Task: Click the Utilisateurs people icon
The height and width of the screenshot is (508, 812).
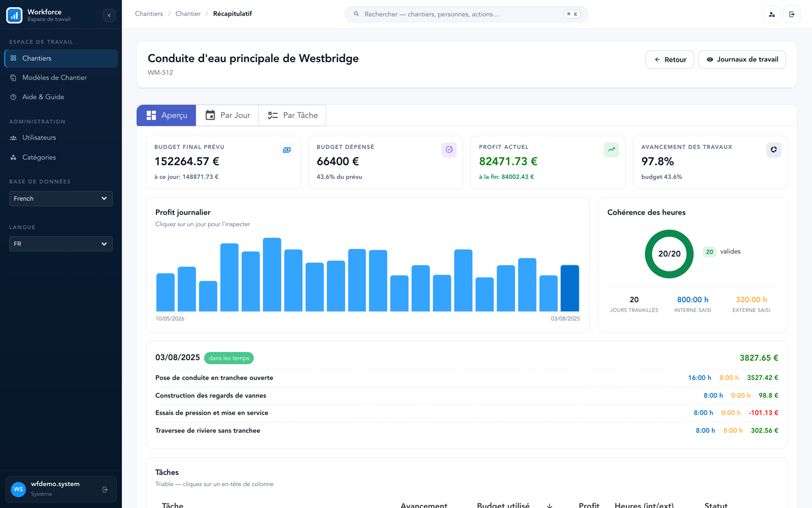Action: pyautogui.click(x=14, y=138)
